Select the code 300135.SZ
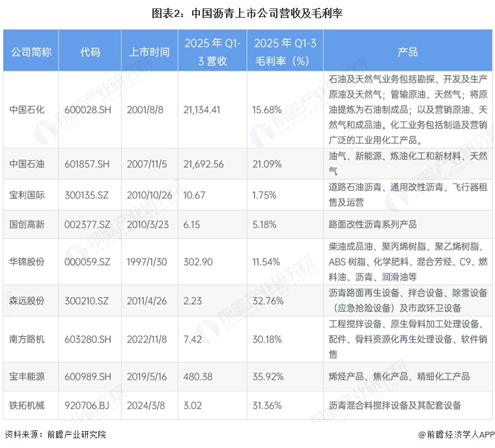Screen dimensions: 495x448 point(87,195)
